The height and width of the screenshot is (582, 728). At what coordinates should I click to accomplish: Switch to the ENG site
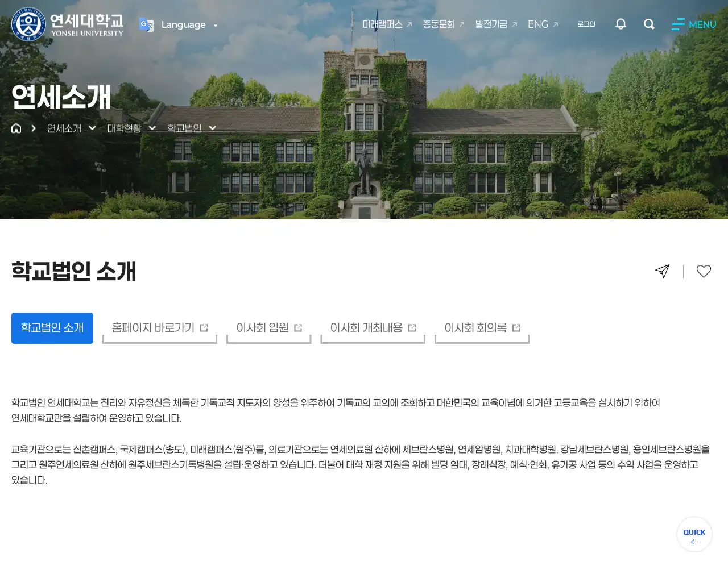coord(543,24)
